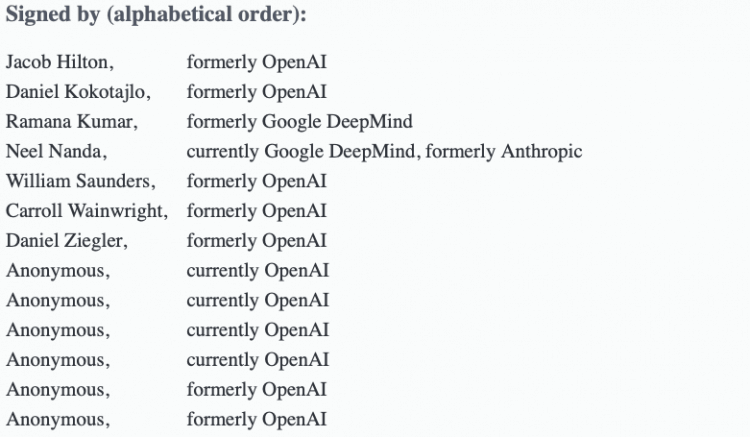Click the first 'currently OpenAI' affiliation
The height and width of the screenshot is (437, 750).
click(258, 271)
